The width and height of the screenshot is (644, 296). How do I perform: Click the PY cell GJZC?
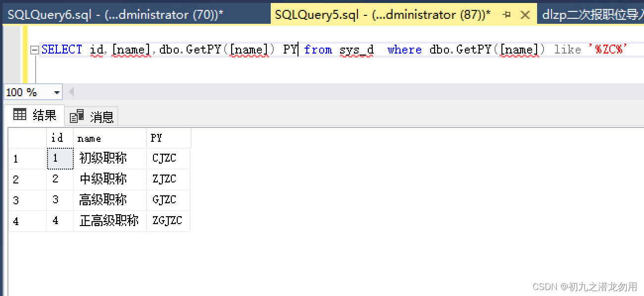(x=169, y=200)
